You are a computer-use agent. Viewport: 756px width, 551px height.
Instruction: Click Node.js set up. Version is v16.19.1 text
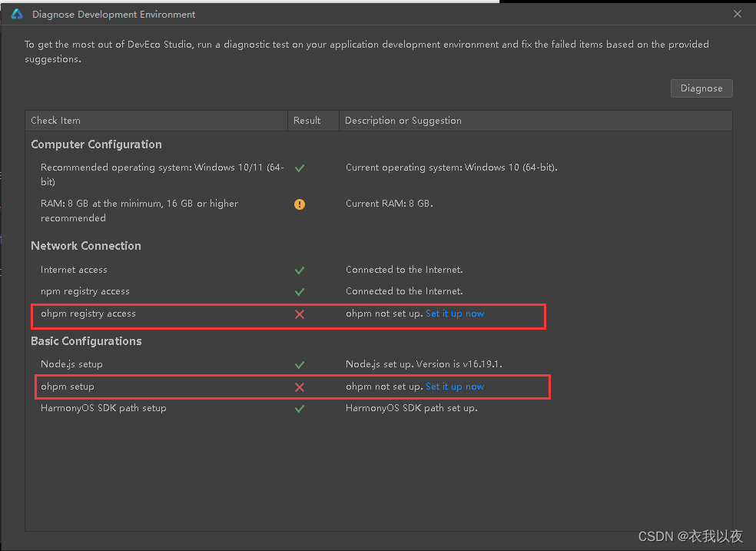(424, 364)
